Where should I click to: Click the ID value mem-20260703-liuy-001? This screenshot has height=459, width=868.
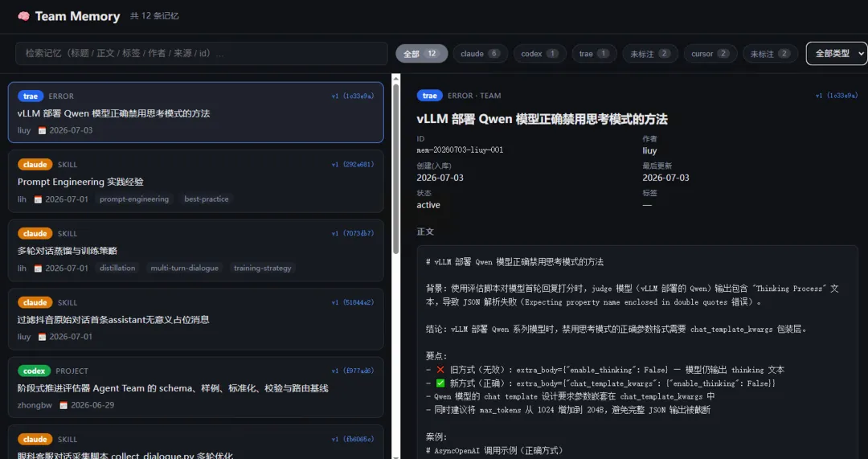[460, 150]
